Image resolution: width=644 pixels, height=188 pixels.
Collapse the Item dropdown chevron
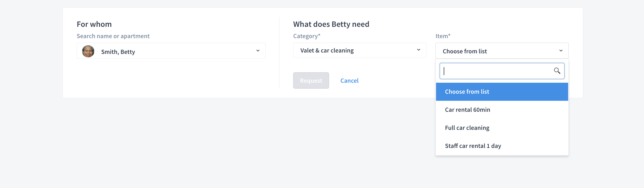click(561, 51)
